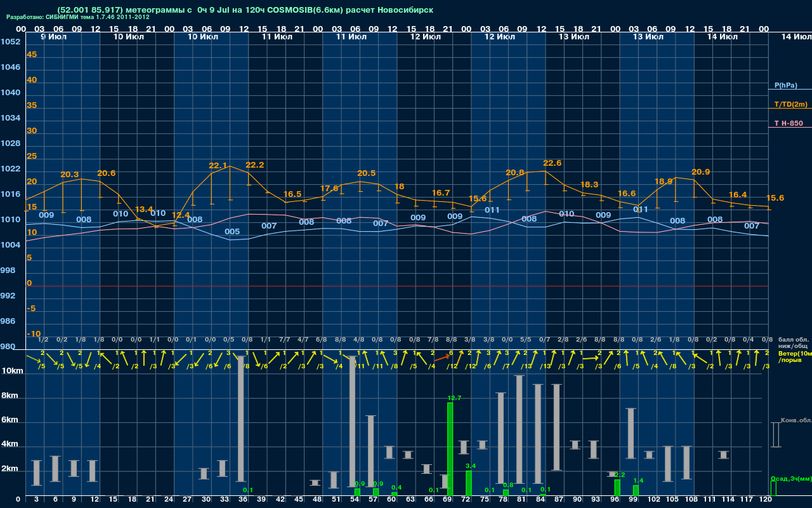Click the 0.8 precipitation value
The height and width of the screenshot is (508, 812).
[508, 485]
